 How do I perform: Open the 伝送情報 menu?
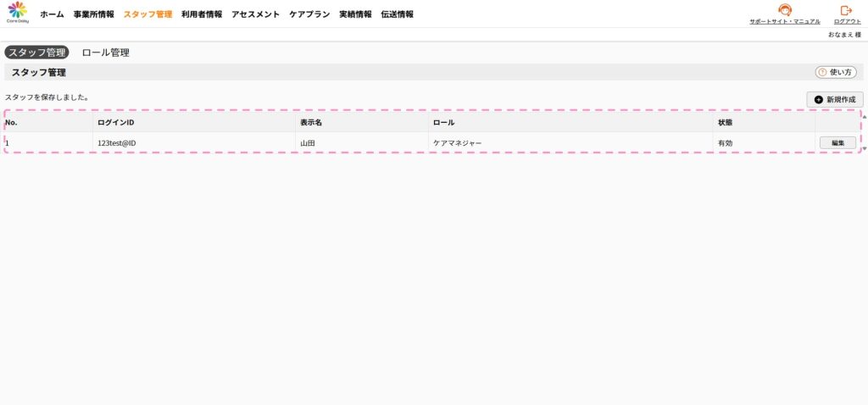coord(398,14)
